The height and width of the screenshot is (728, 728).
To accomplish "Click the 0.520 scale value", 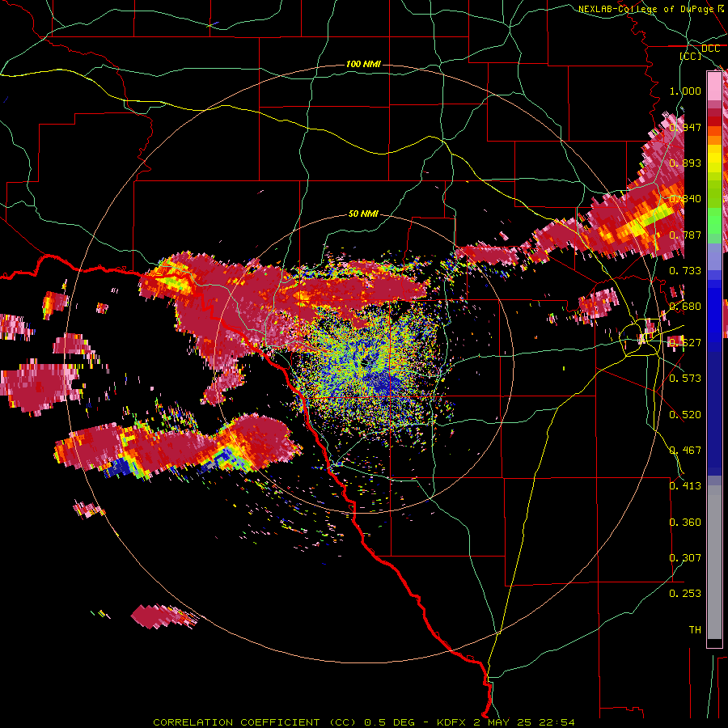I will click(x=685, y=415).
